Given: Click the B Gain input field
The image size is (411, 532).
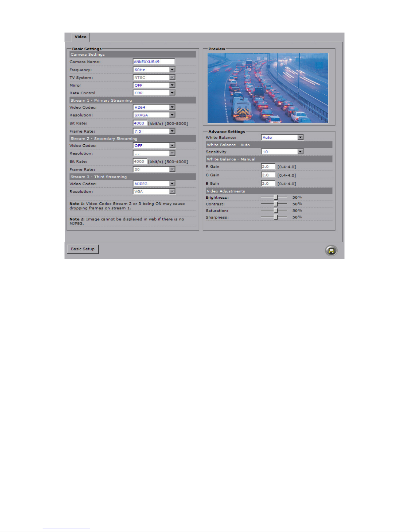Looking at the screenshot, I should click(x=268, y=184).
